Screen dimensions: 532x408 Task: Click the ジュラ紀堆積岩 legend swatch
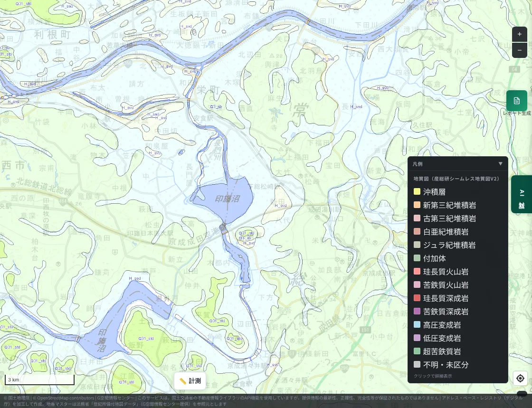coord(417,245)
